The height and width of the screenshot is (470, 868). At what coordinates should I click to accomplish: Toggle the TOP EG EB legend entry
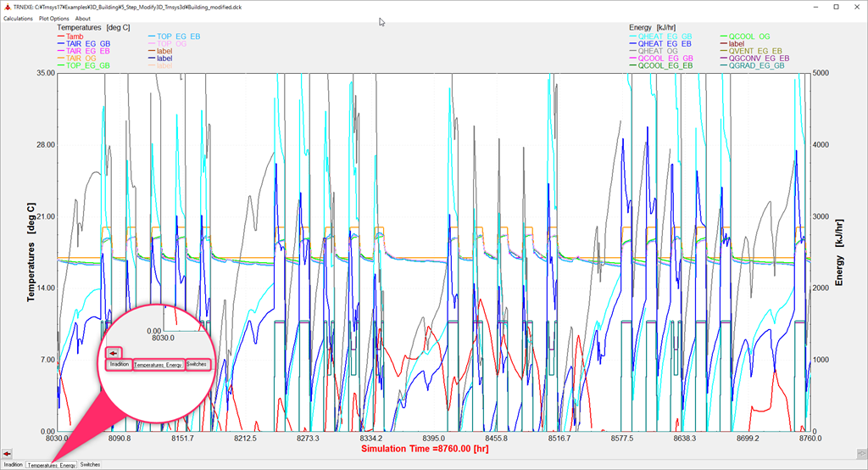(x=175, y=36)
